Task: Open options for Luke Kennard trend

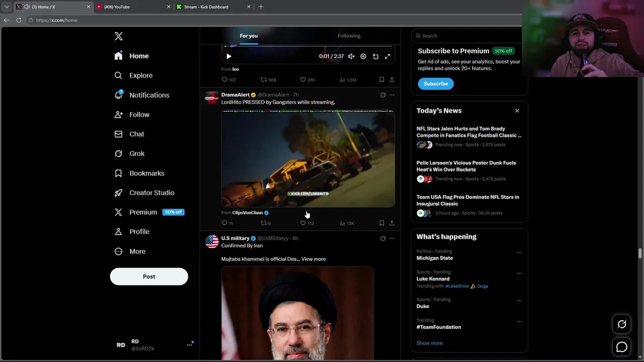Action: [519, 274]
